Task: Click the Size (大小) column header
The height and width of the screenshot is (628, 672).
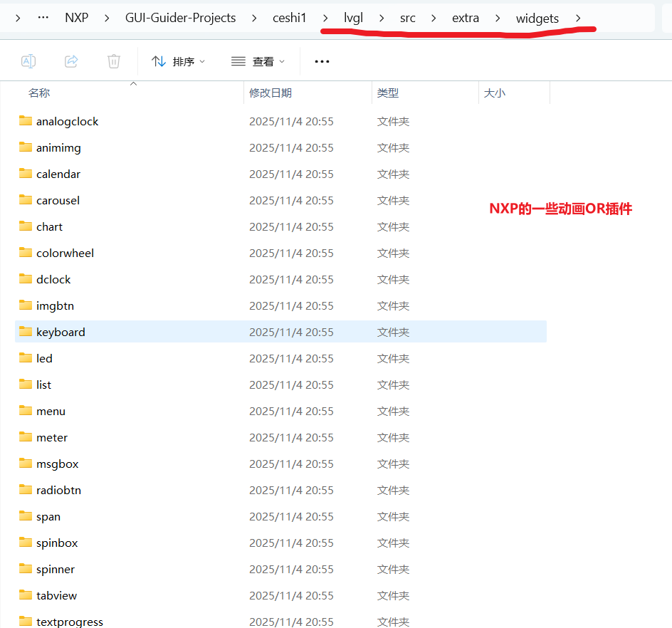Action: pyautogui.click(x=495, y=93)
